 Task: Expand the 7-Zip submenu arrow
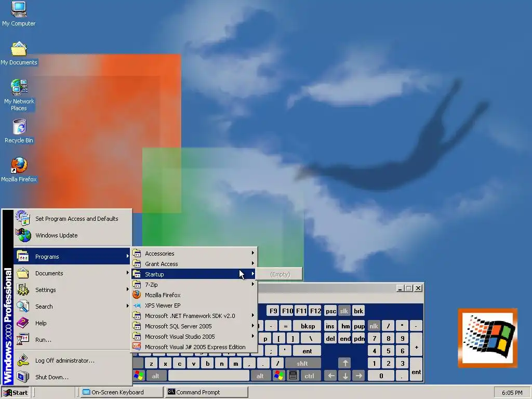coord(253,284)
